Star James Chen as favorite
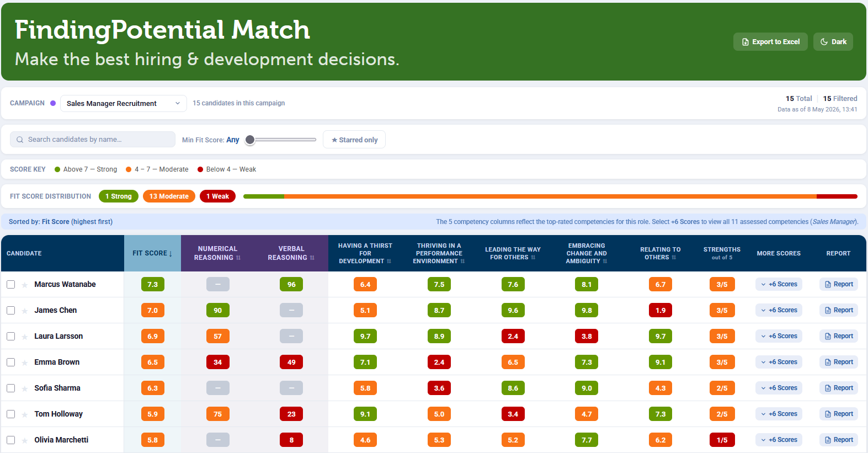The image size is (868, 453). (x=25, y=311)
